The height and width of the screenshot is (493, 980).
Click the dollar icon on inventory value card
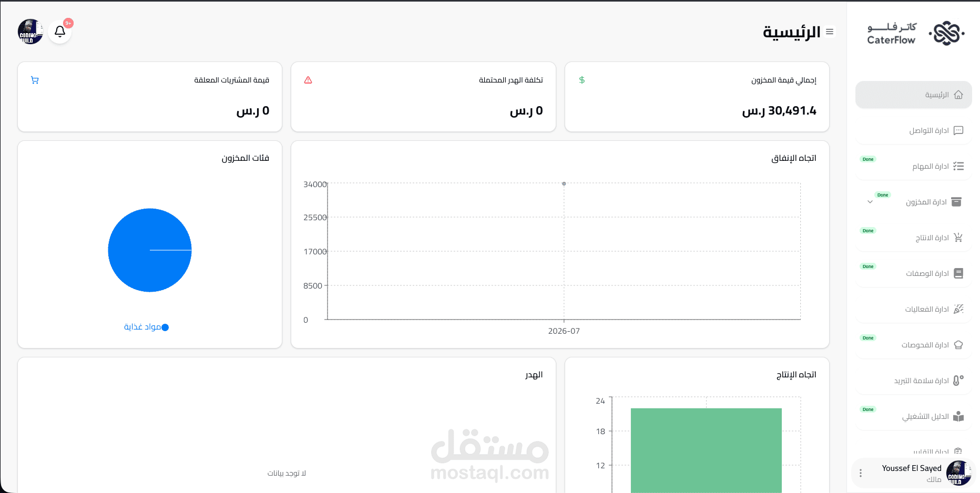tap(582, 80)
